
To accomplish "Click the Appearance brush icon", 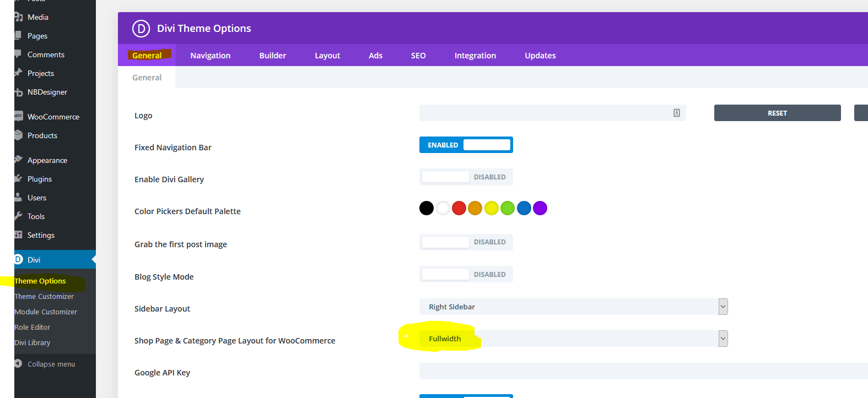I will 18,160.
